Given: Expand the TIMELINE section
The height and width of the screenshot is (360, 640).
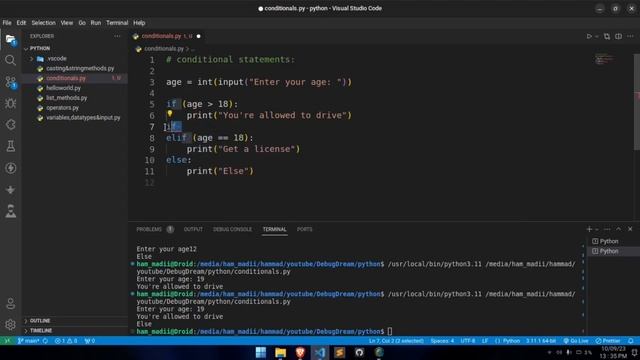Looking at the screenshot, I should (x=41, y=331).
